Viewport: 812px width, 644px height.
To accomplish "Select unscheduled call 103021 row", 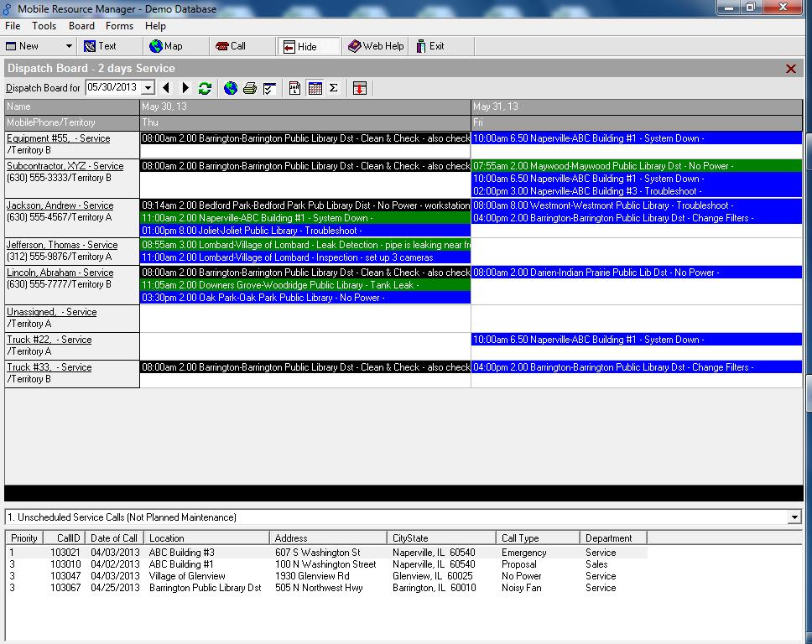I will 326,553.
